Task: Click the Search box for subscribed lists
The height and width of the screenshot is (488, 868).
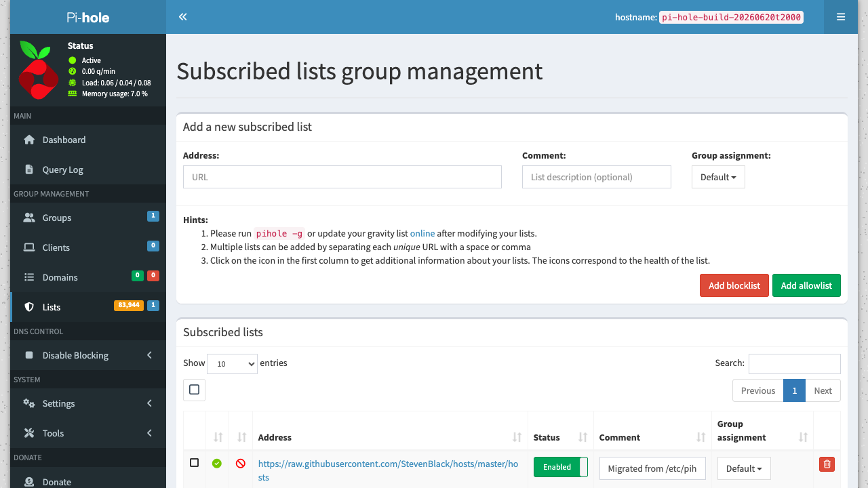Action: click(x=795, y=363)
